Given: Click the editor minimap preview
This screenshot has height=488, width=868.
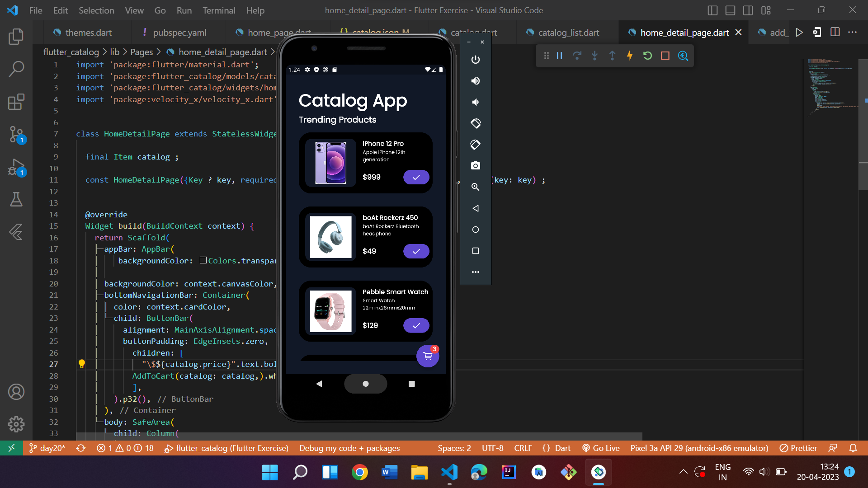Looking at the screenshot, I should click(832, 88).
